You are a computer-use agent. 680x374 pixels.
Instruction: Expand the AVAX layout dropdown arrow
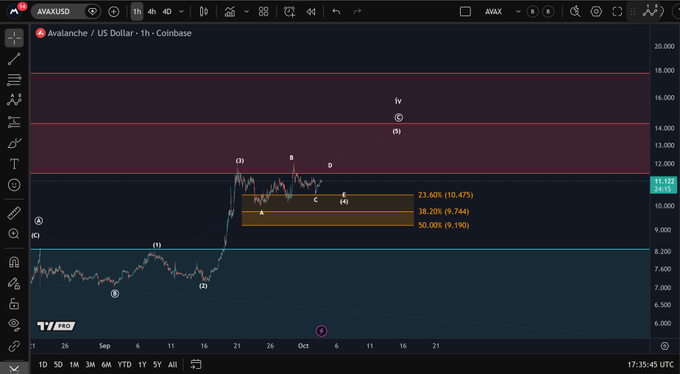(x=518, y=12)
